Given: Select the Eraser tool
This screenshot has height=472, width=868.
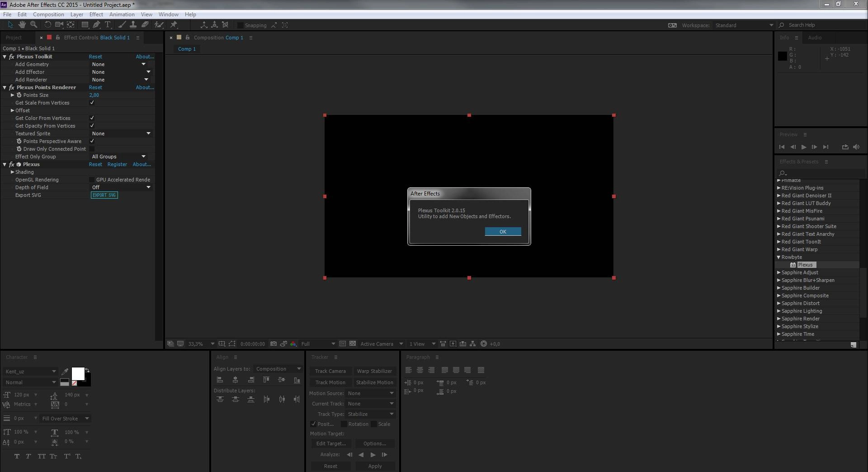Looking at the screenshot, I should (145, 25).
